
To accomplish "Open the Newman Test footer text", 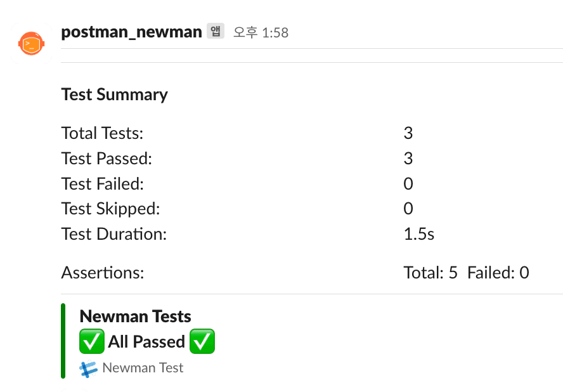I will pos(143,368).
